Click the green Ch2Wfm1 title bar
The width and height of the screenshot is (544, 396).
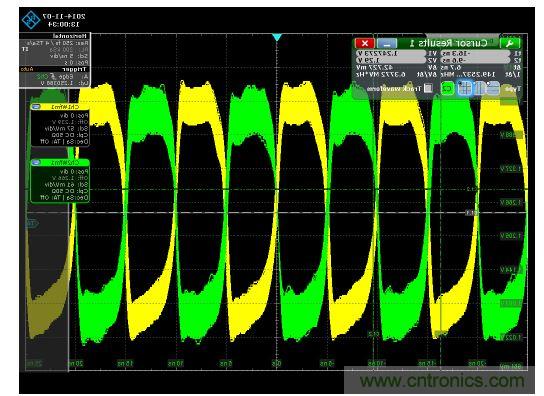(60, 162)
